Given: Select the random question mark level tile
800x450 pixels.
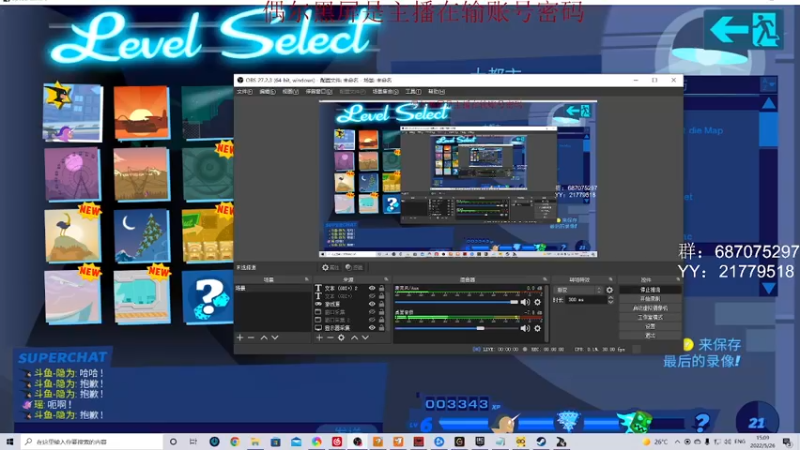Looking at the screenshot, I should click(208, 297).
